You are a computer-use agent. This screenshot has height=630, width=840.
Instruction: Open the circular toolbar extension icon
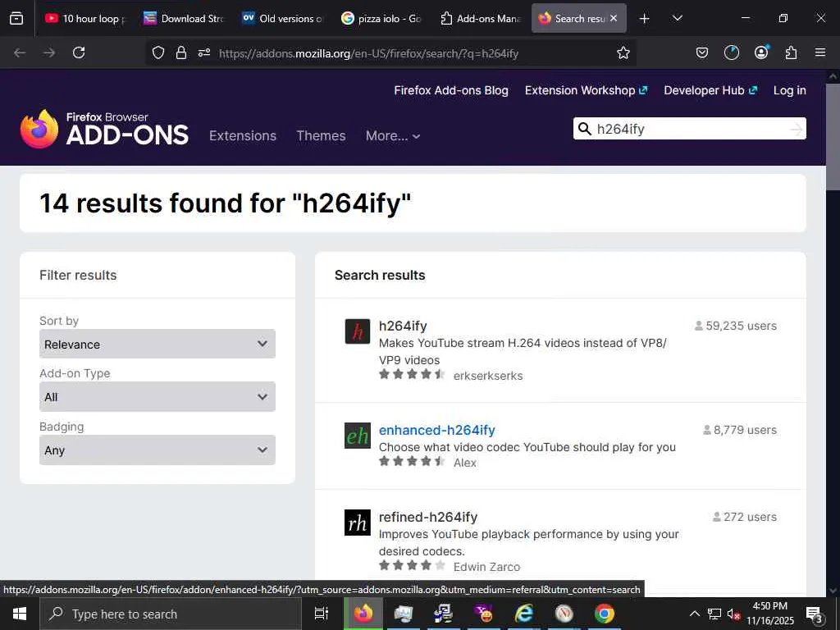pos(731,52)
